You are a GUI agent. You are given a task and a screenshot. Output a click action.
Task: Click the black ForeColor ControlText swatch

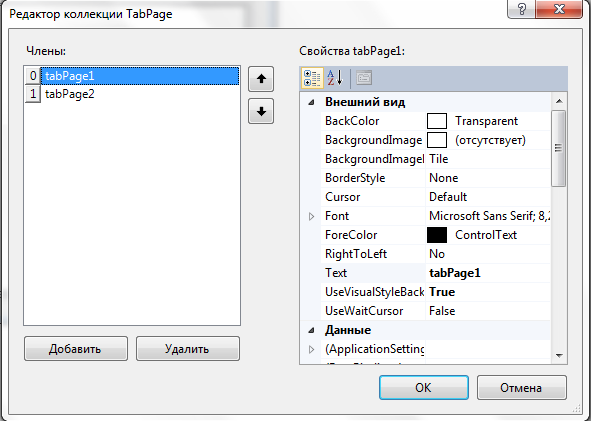click(437, 235)
